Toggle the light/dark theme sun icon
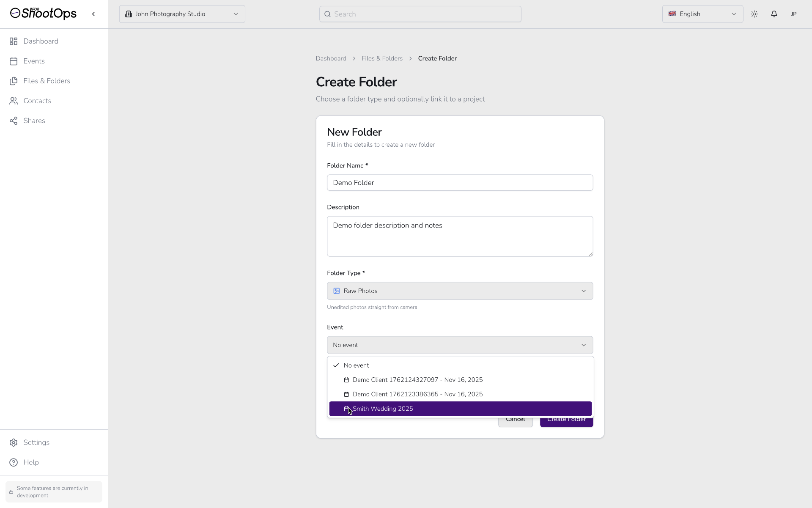 (x=754, y=14)
